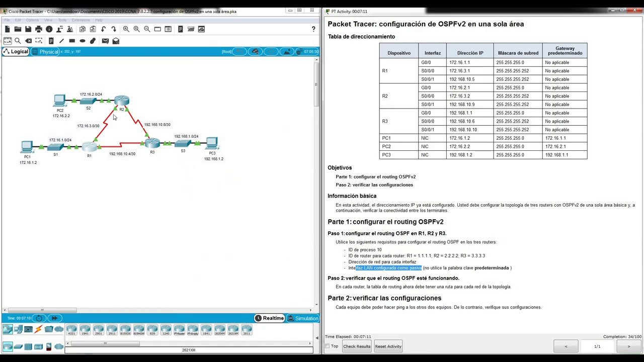Click the Save disk icon
Image resolution: width=644 pixels, height=362 pixels.
coord(28,29)
